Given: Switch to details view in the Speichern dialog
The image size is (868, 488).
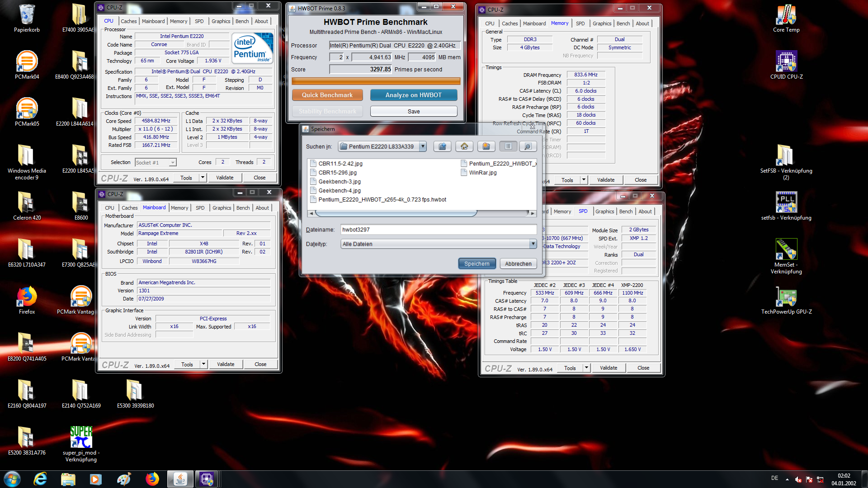Looking at the screenshot, I should pos(528,146).
